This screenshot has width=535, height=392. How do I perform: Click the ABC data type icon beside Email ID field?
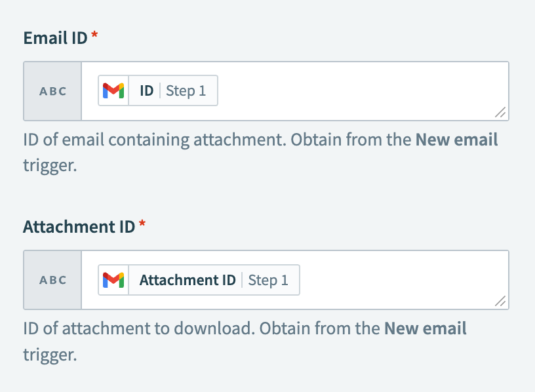[x=52, y=91]
